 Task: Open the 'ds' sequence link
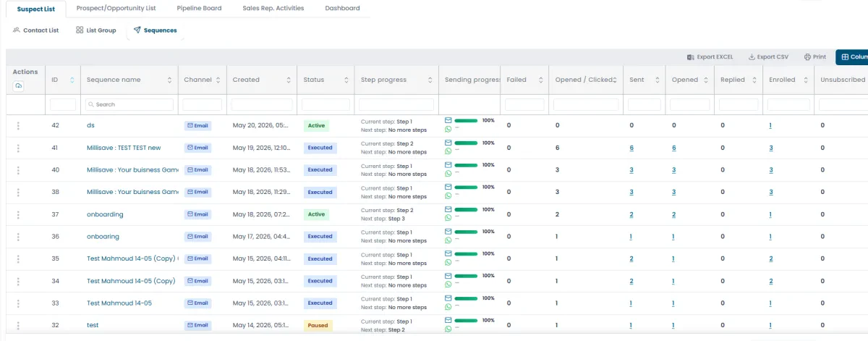[90, 125]
